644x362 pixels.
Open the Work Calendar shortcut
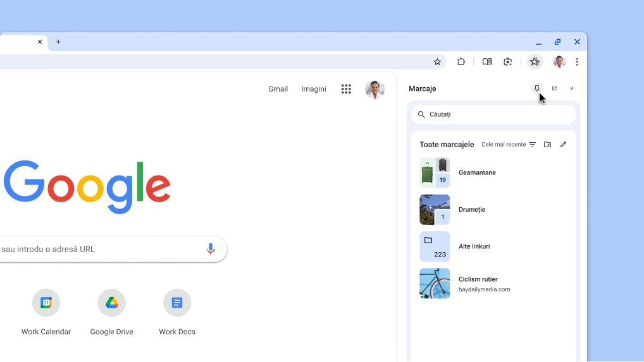click(x=46, y=312)
